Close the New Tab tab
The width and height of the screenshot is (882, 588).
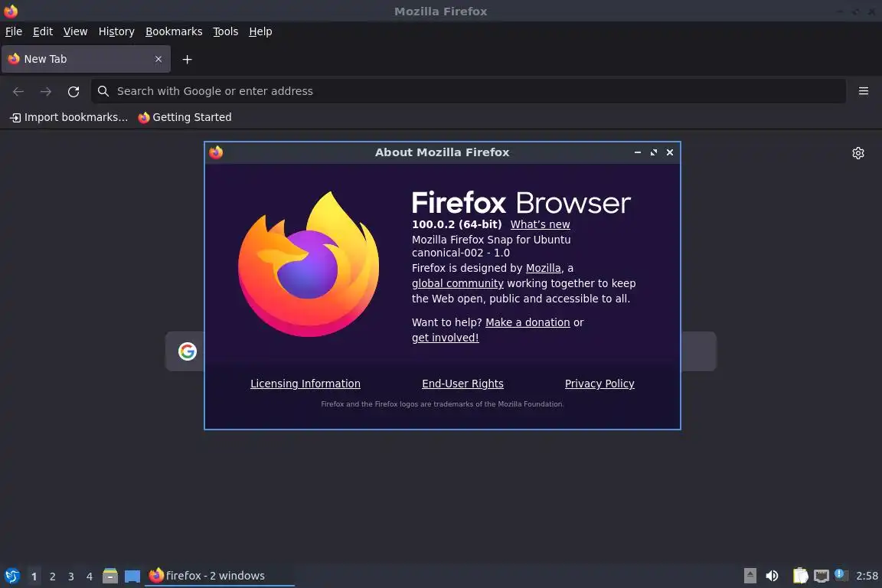(158, 59)
